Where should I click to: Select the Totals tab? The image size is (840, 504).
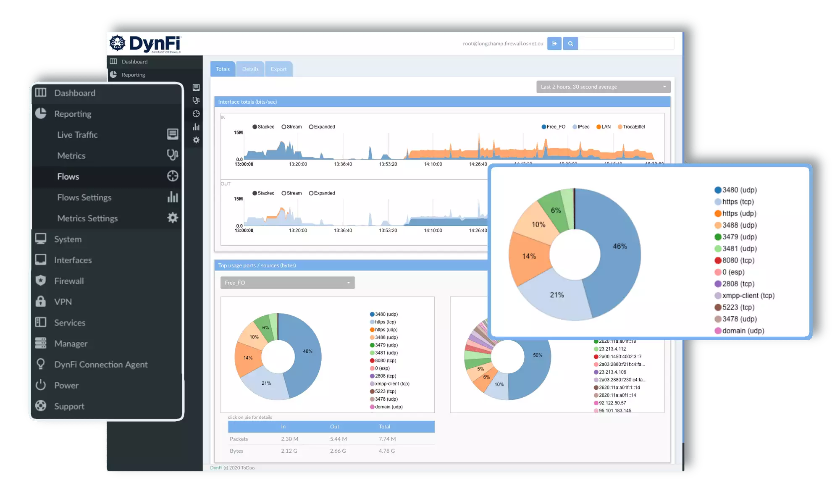(x=223, y=69)
